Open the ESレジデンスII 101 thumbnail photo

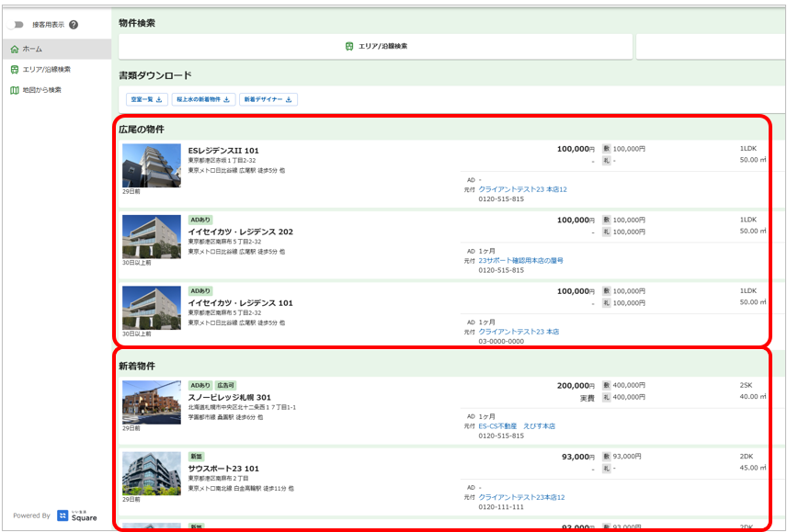point(152,165)
